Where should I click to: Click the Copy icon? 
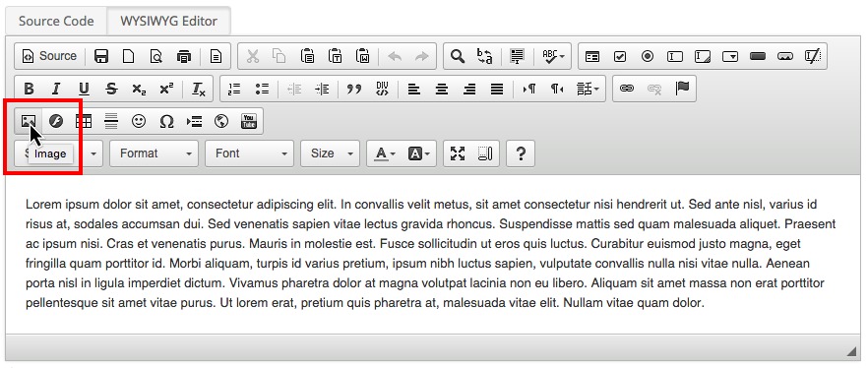pyautogui.click(x=279, y=56)
